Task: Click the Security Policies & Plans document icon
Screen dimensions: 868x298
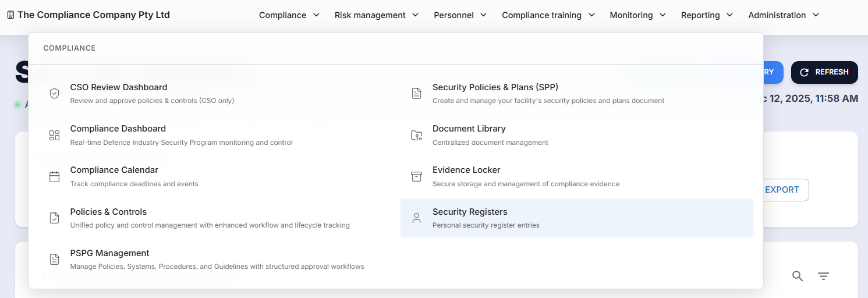Action: [416, 94]
